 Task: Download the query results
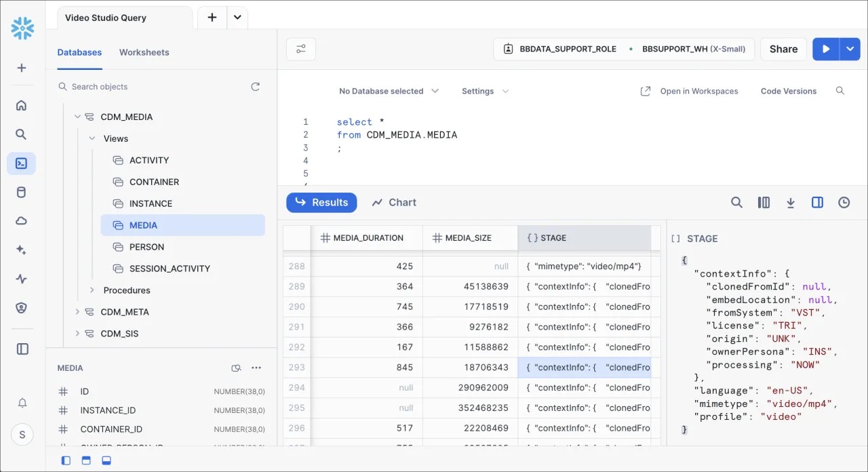pos(791,202)
